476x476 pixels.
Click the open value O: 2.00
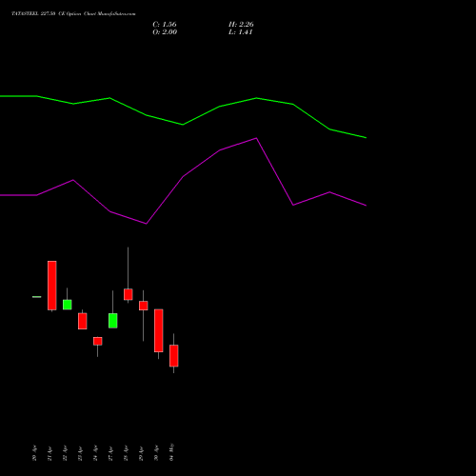[x=165, y=32]
